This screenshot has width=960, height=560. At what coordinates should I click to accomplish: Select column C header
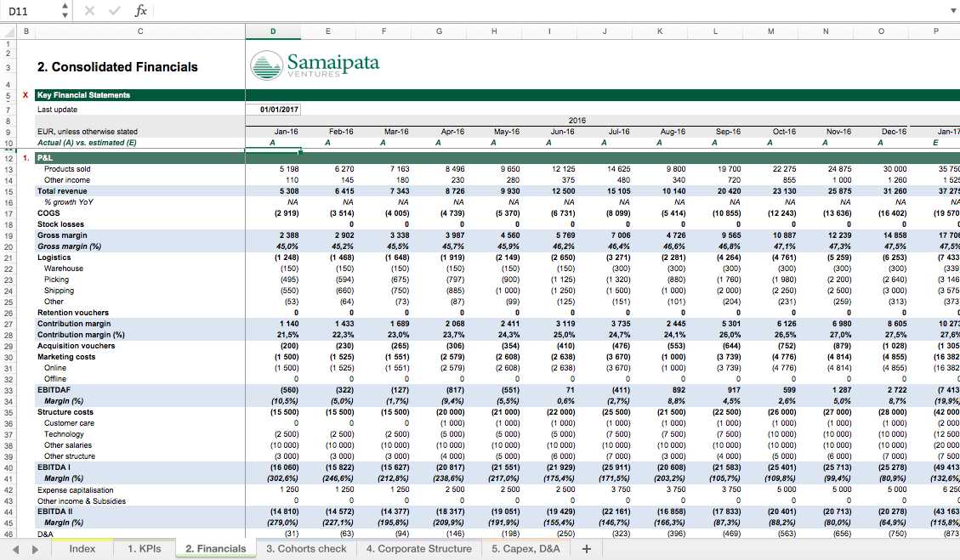(140, 31)
